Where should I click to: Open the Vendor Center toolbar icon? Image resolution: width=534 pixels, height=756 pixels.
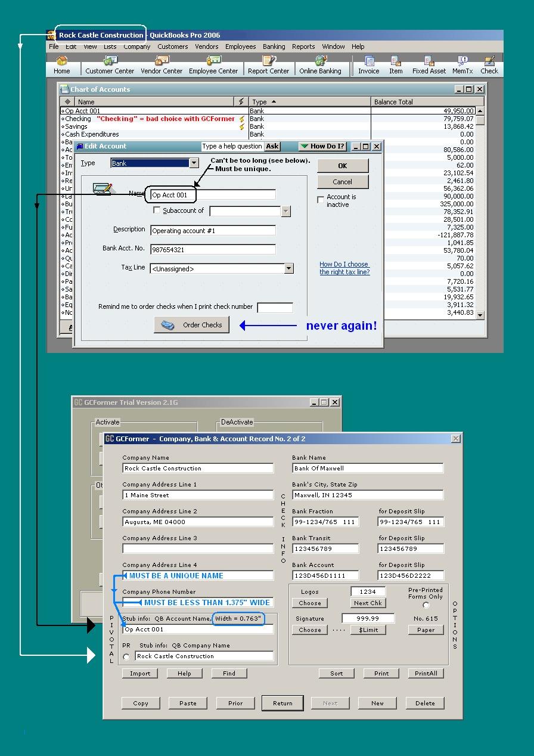pos(162,65)
